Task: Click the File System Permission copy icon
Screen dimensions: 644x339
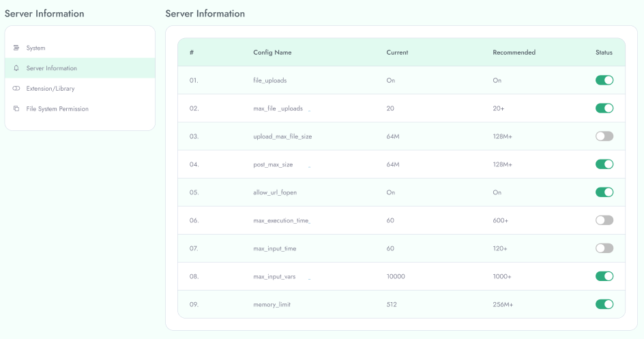Action: coord(16,108)
